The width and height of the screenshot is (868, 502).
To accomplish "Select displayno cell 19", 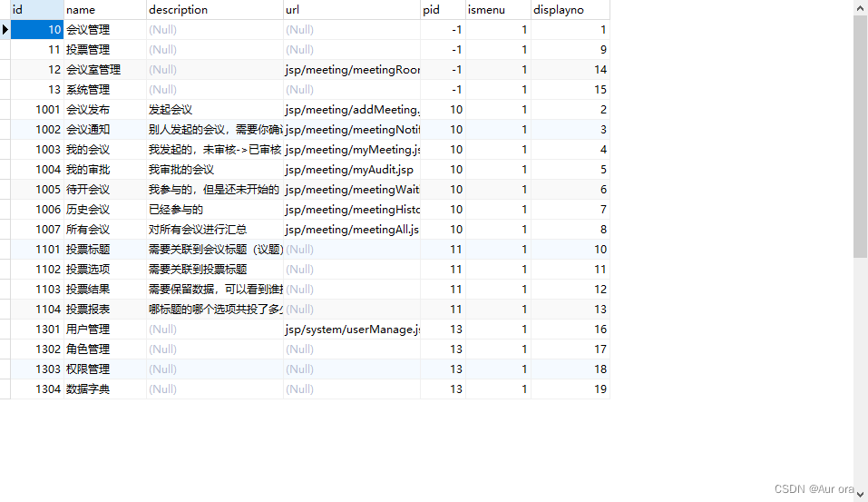I will pos(571,389).
